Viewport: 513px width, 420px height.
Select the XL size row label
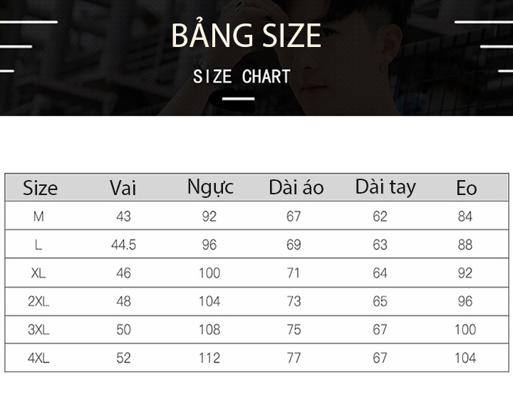[38, 273]
